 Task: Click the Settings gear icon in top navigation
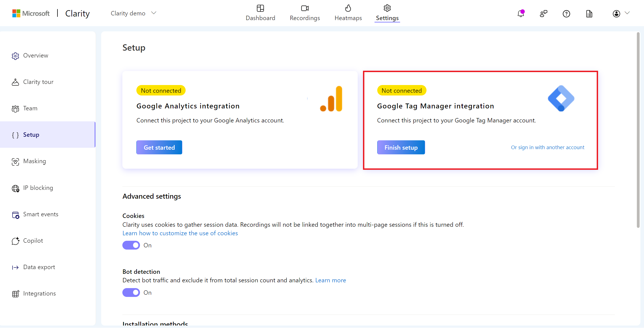click(387, 8)
